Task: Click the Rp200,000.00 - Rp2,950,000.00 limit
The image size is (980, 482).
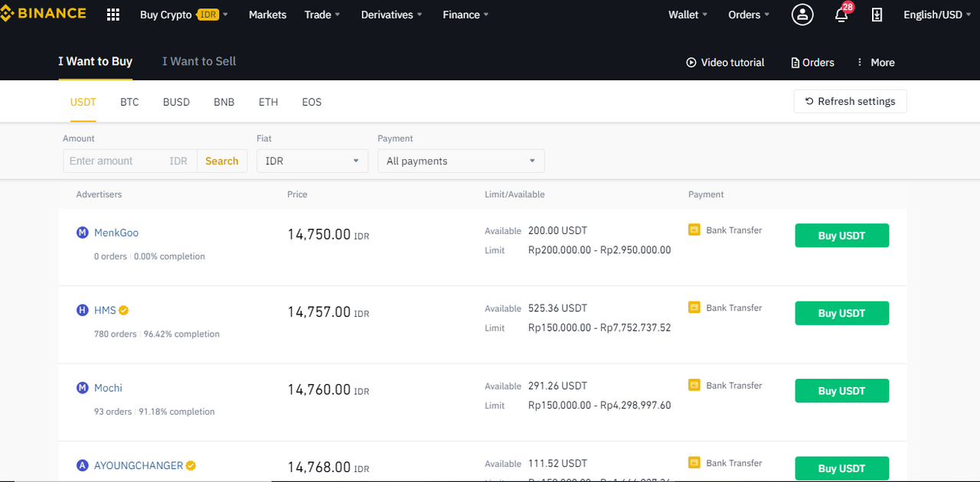Action: (x=599, y=250)
